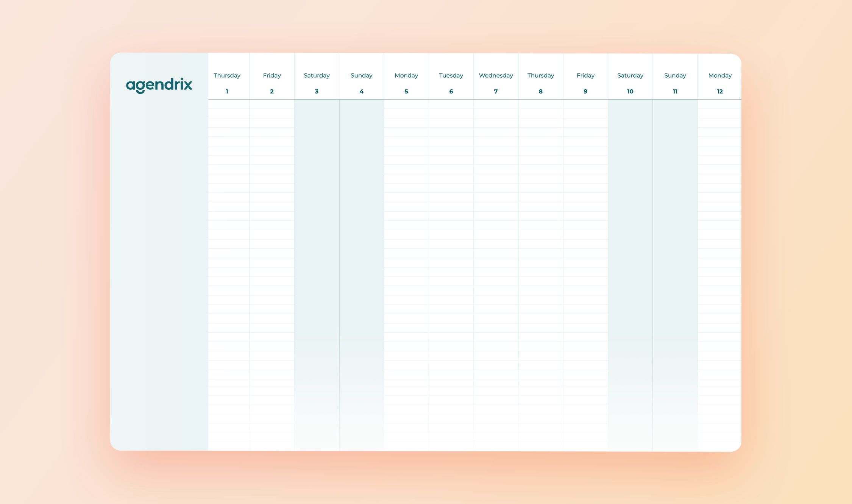This screenshot has width=852, height=504.
Task: Select the Monday 5 schedule tab
Action: [406, 82]
